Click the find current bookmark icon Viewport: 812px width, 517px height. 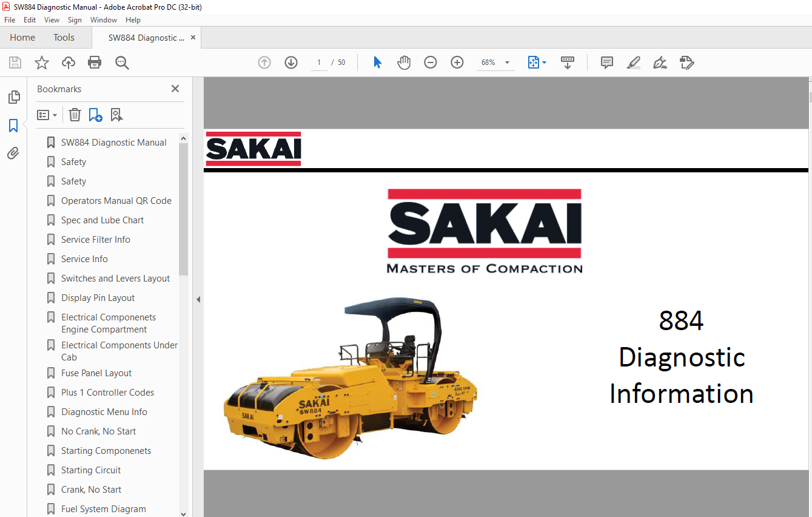[x=116, y=115]
